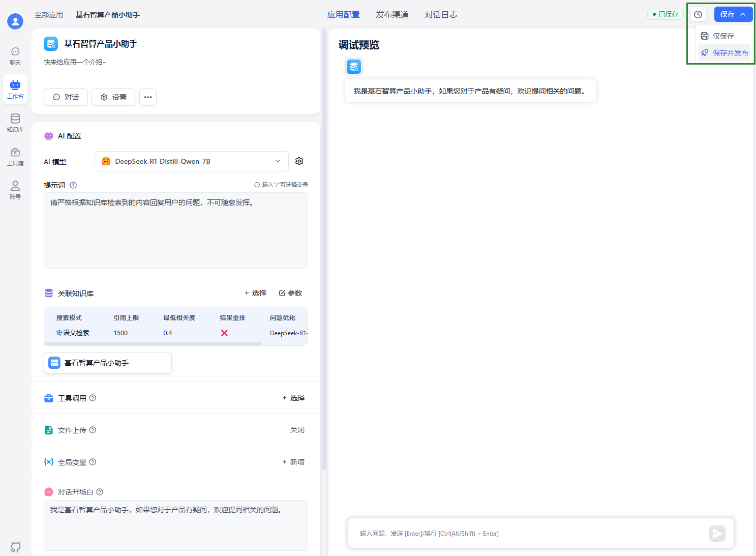Open the 知识库 knowledge base sidebar icon

15,123
